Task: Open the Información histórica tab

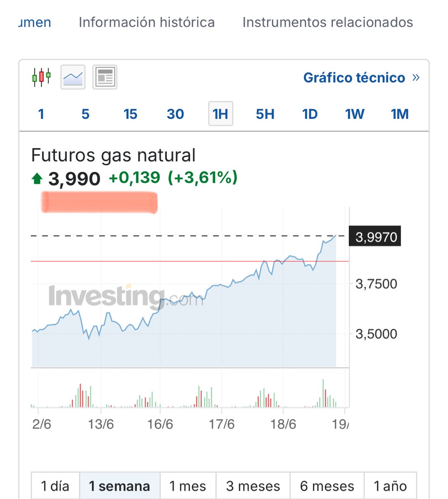Action: [x=147, y=22]
